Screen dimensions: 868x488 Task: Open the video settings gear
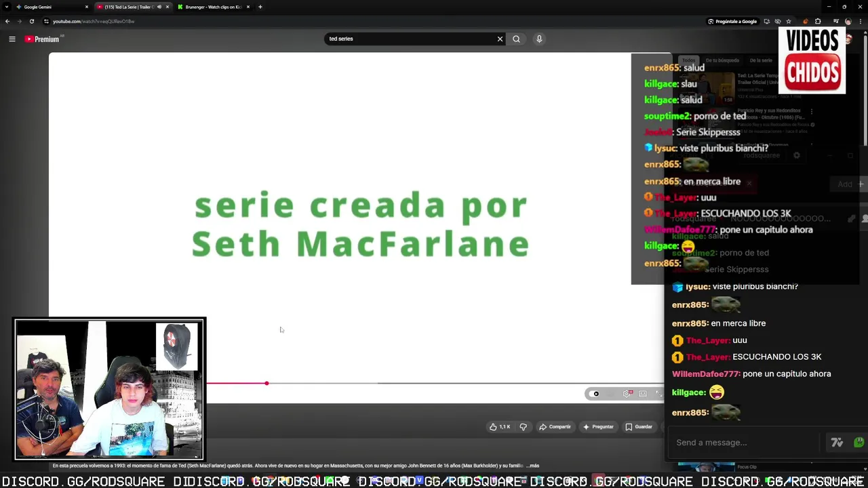[628, 394]
